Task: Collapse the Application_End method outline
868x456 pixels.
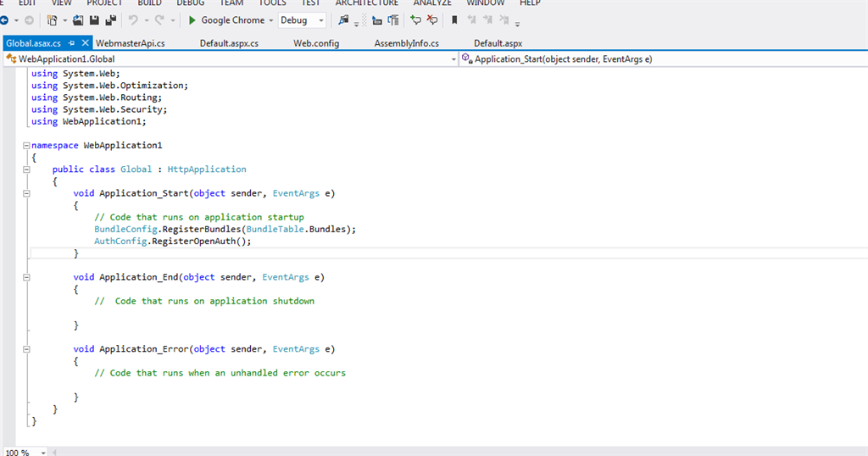Action: pos(26,277)
